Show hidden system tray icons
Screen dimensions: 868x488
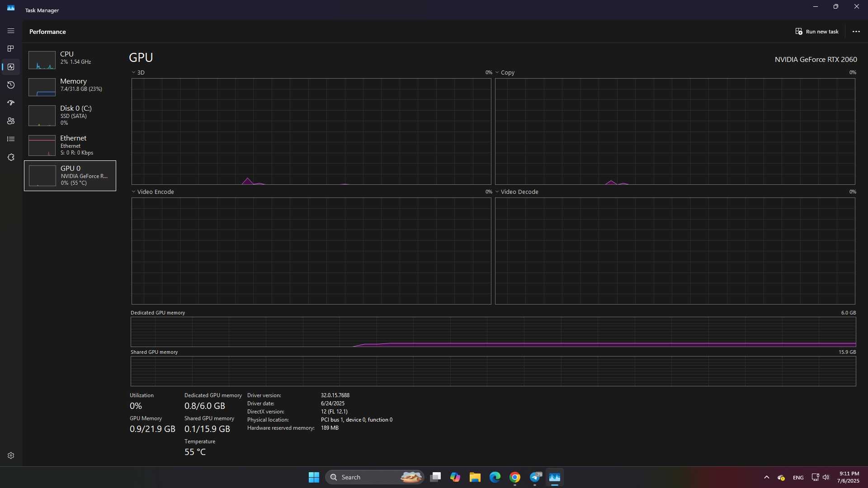pos(766,477)
